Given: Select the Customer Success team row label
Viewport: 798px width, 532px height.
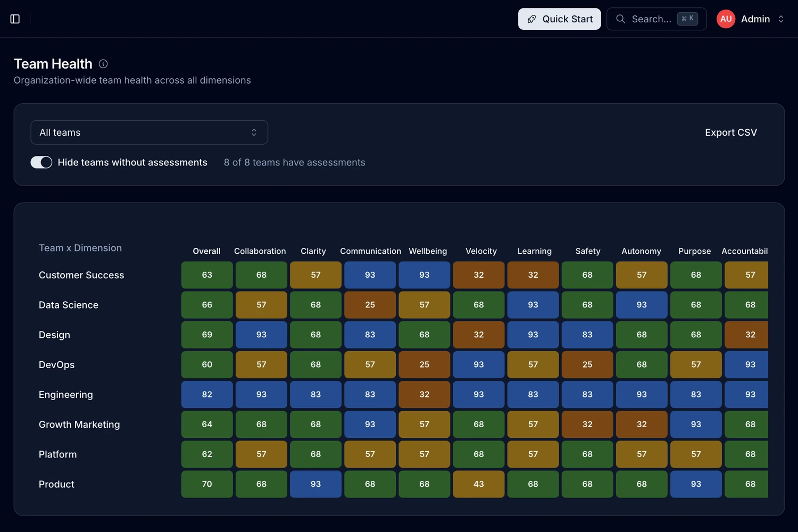Looking at the screenshot, I should pyautogui.click(x=81, y=275).
